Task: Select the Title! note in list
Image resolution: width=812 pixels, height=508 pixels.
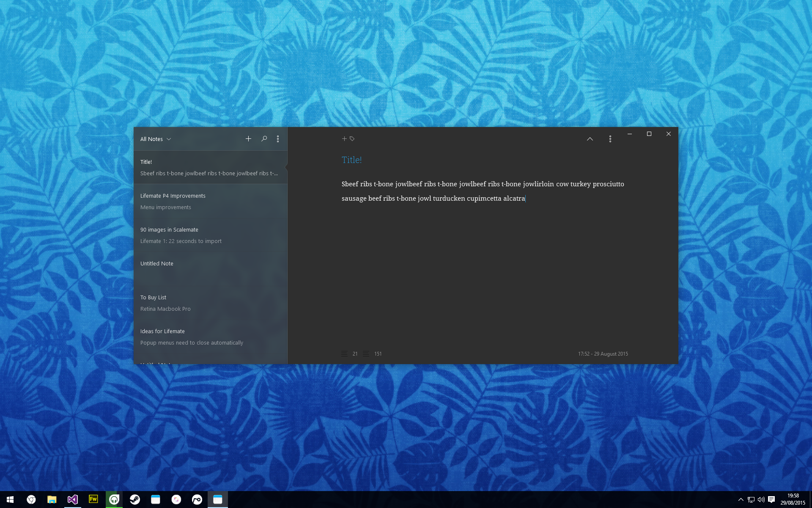Action: pyautogui.click(x=210, y=168)
